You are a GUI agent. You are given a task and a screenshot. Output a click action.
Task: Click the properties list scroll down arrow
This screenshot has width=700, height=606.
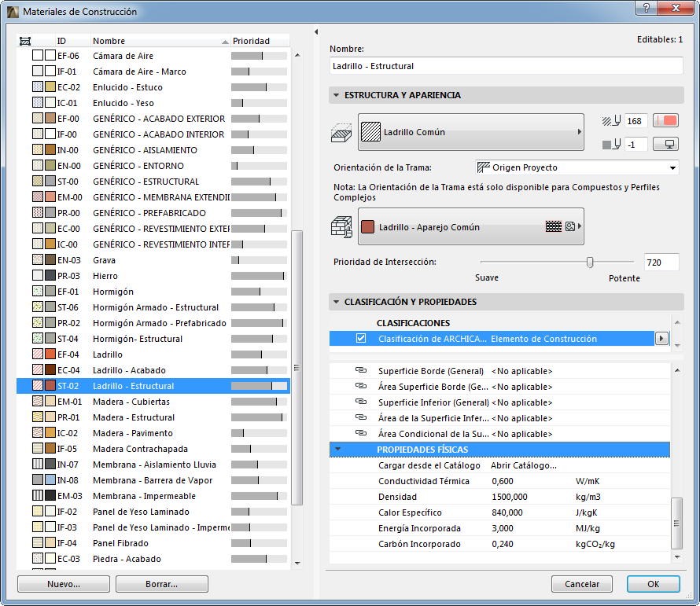676,556
